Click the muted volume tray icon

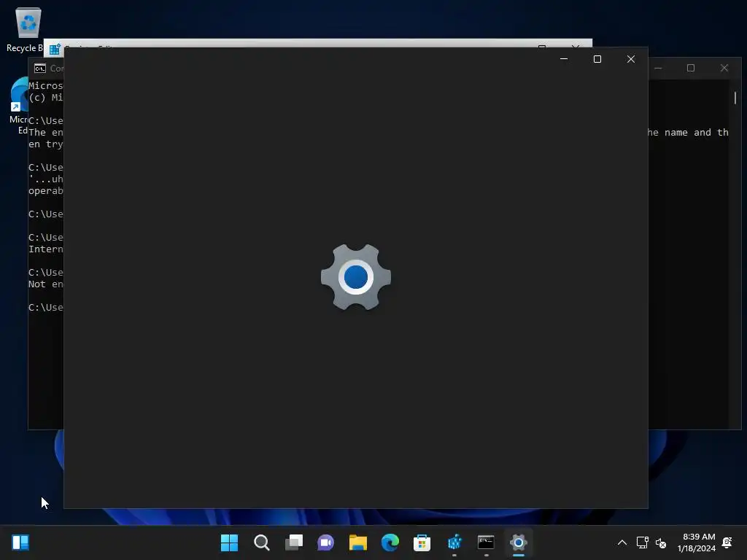click(x=661, y=542)
